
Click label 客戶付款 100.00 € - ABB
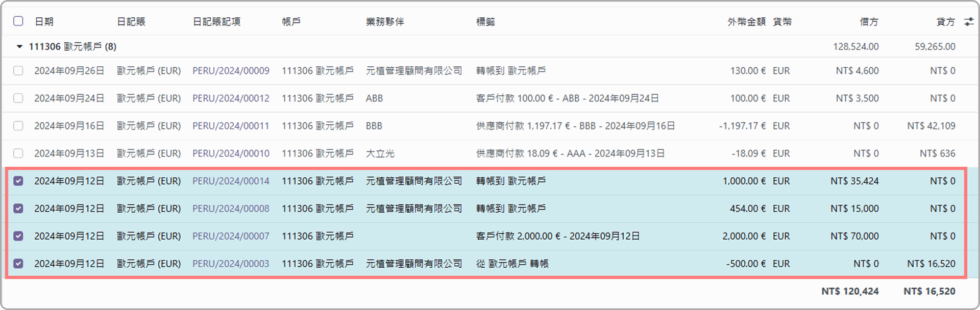[x=567, y=98]
